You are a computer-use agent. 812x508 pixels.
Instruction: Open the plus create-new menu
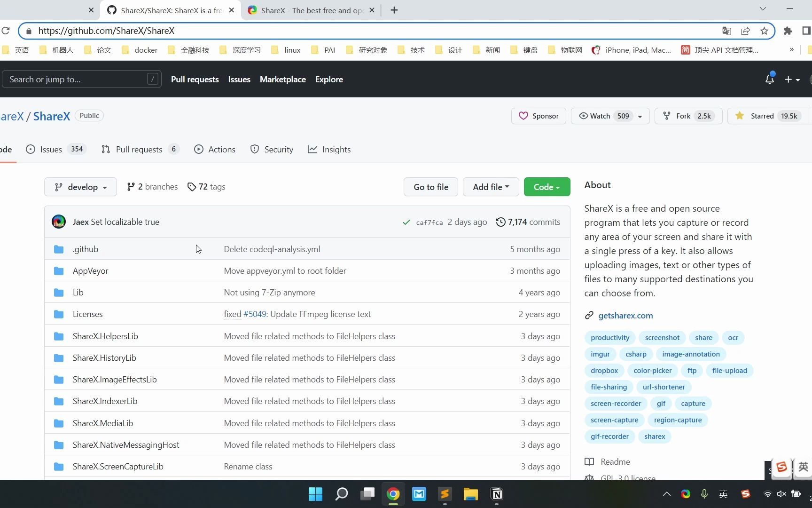click(792, 79)
